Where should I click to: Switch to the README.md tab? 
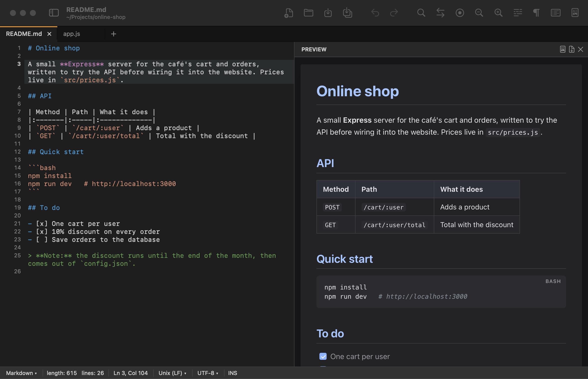pos(24,34)
